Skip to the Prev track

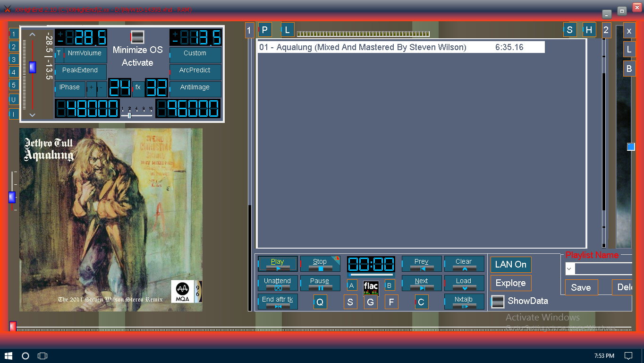(422, 264)
